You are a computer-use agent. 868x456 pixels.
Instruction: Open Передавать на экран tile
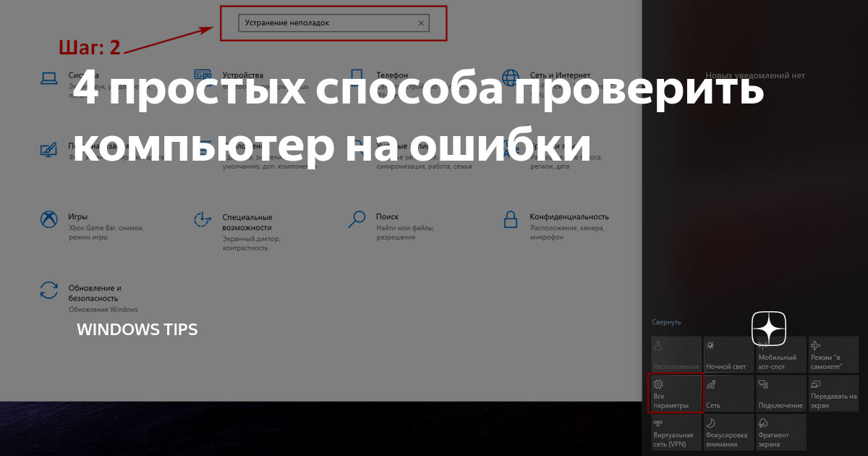coord(833,393)
